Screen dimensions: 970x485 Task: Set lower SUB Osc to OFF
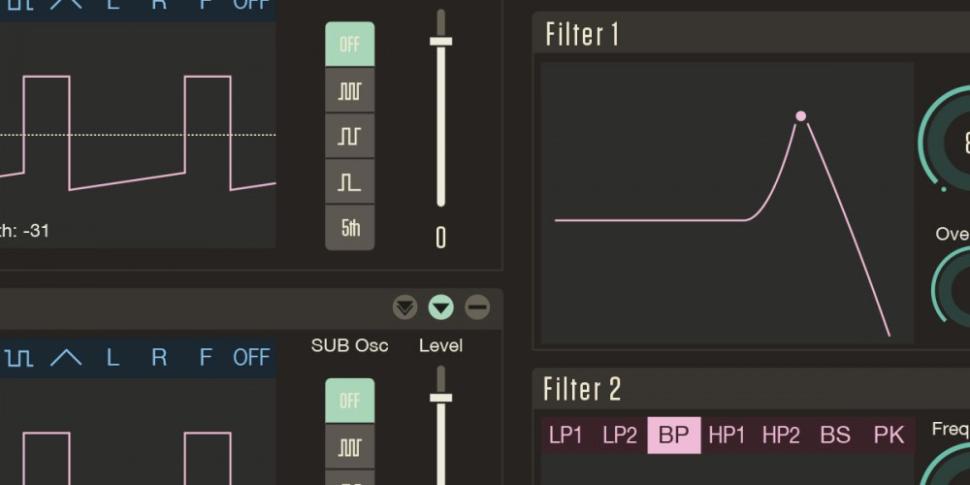[350, 401]
